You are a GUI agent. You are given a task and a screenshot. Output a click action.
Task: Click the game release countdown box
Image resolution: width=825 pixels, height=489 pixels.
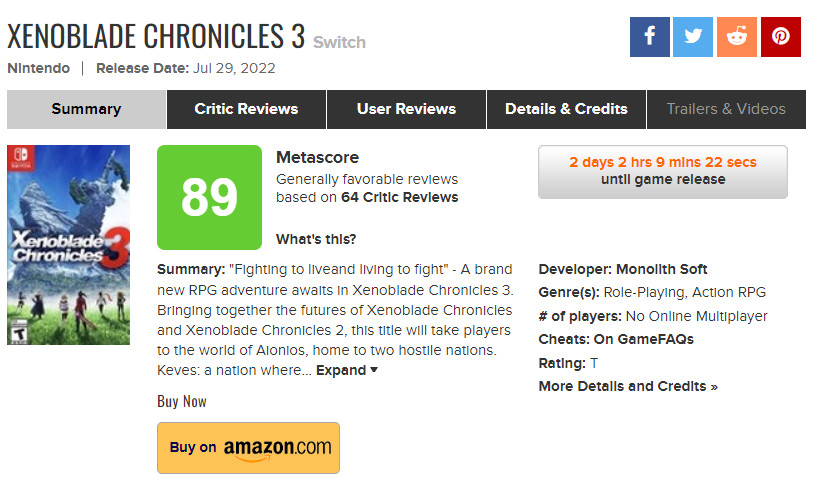(662, 171)
